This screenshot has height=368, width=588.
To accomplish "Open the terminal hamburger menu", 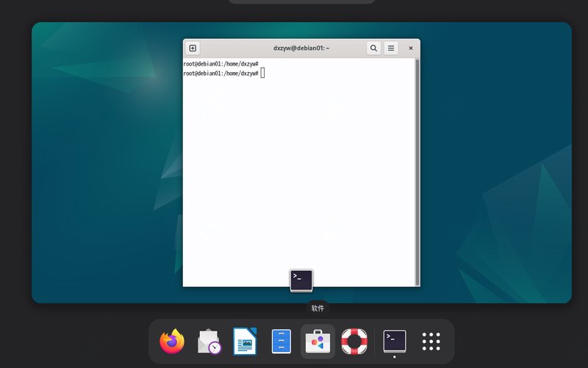I will coord(391,48).
